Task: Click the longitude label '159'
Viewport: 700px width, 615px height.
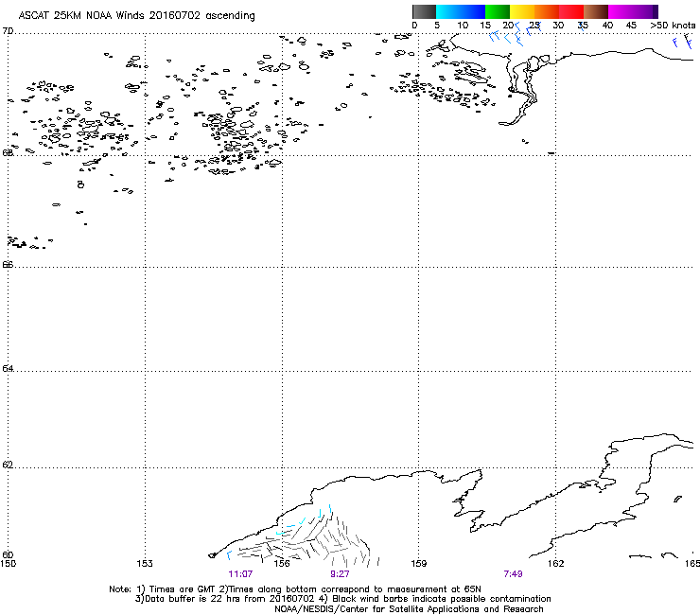Action: 419,564
